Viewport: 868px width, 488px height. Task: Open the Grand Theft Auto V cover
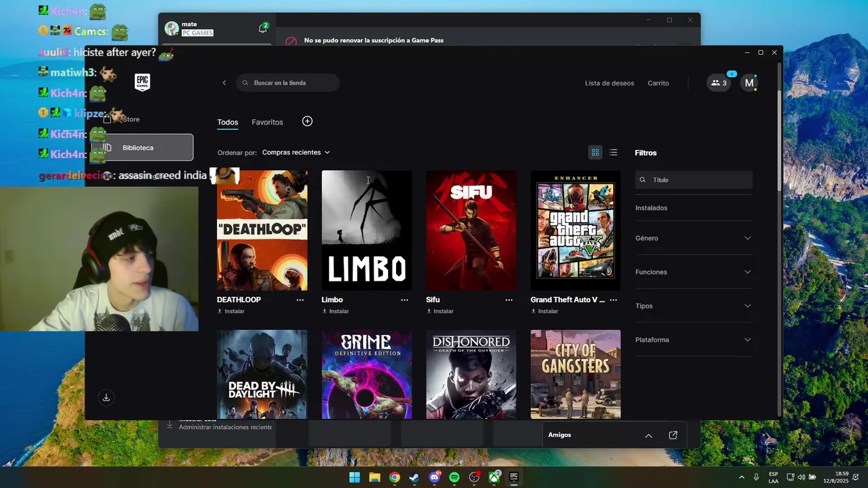tap(575, 230)
